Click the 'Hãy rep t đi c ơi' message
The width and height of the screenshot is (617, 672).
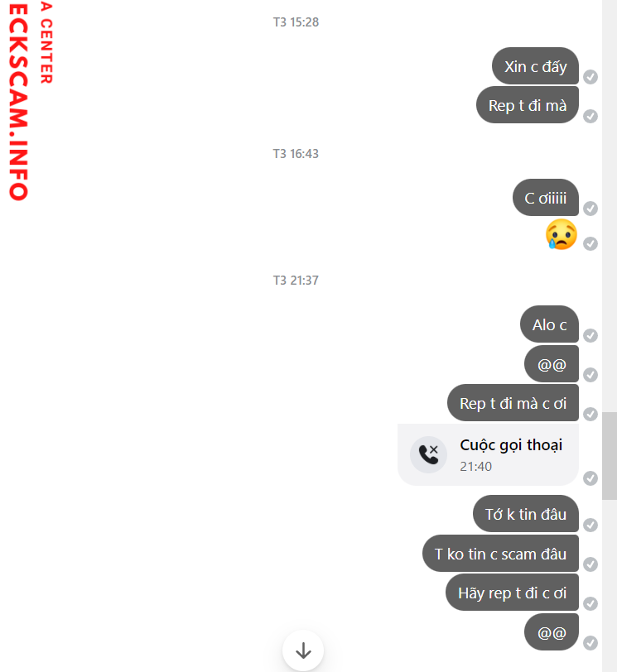coord(512,593)
